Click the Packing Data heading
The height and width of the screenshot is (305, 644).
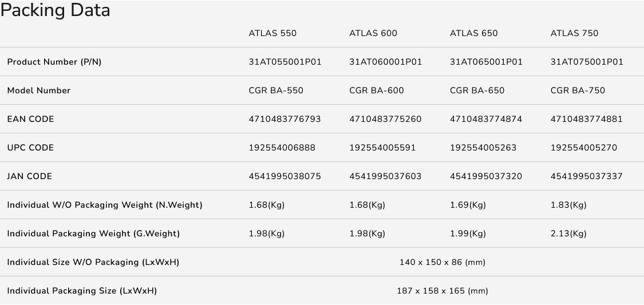pos(56,11)
